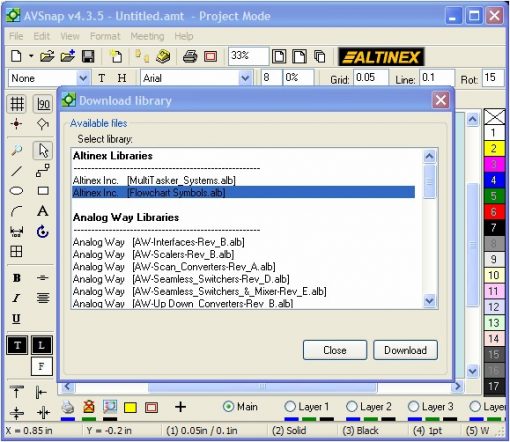Select the table grid tool
The width and height of the screenshot is (510, 442).
[16, 251]
